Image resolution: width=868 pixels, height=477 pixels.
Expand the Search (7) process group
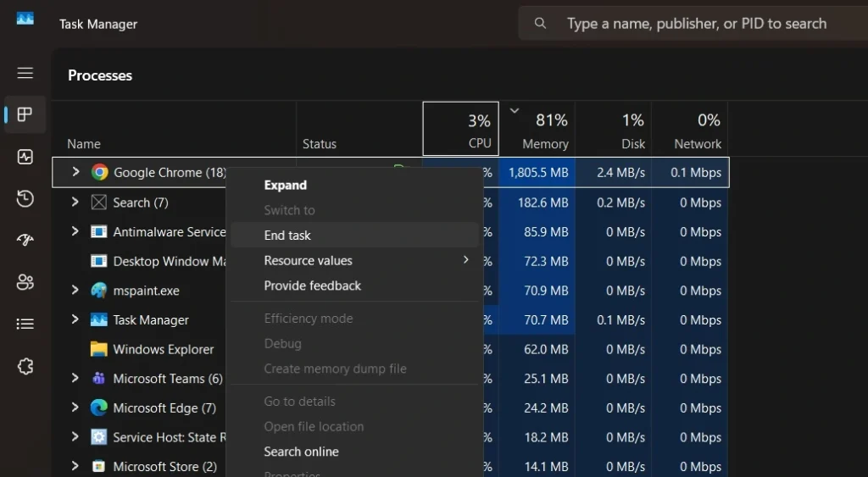75,202
